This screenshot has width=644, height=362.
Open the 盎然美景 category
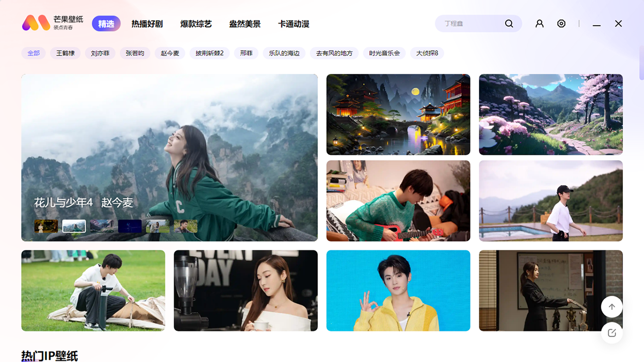pyautogui.click(x=245, y=23)
